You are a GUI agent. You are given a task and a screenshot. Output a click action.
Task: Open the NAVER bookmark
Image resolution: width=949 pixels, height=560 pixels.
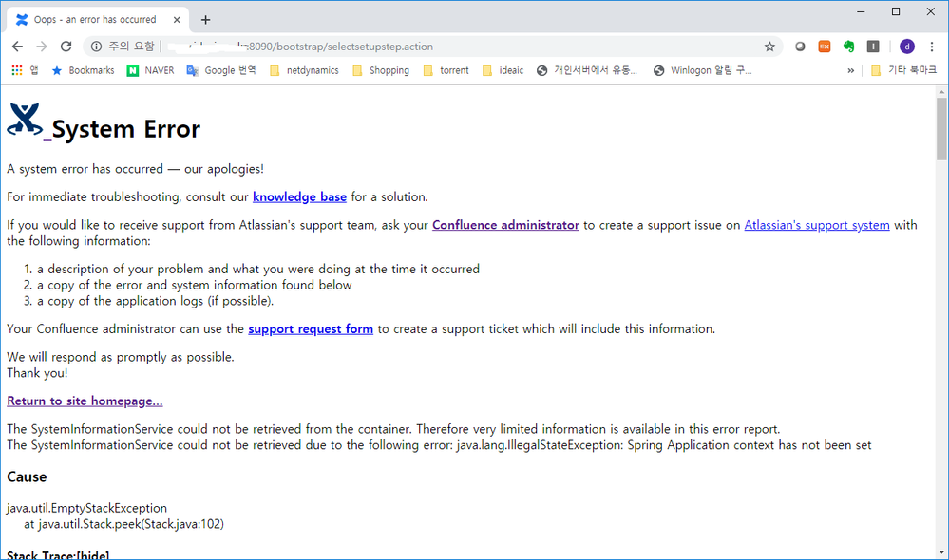click(x=150, y=70)
